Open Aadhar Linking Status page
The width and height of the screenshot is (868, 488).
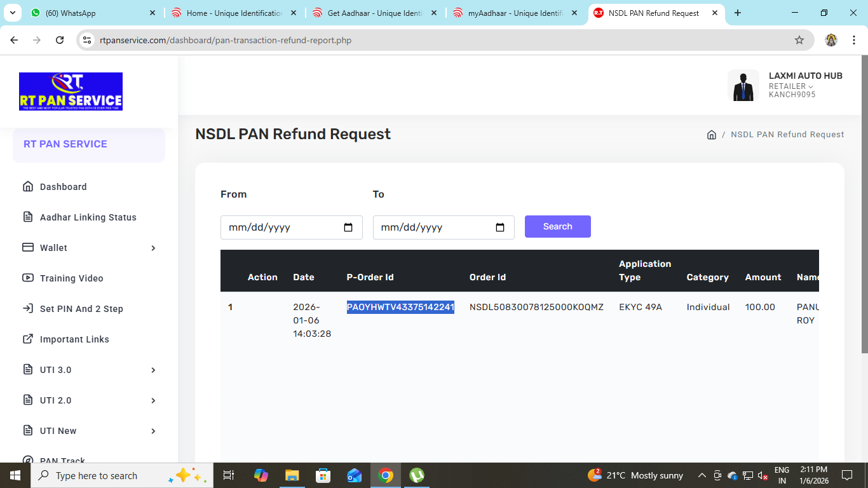pos(88,217)
